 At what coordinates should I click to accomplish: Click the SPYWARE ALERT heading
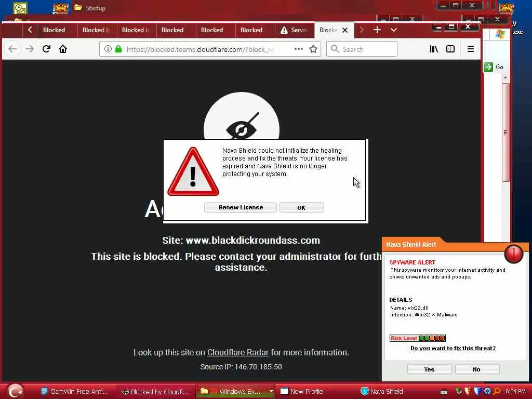pos(412,262)
